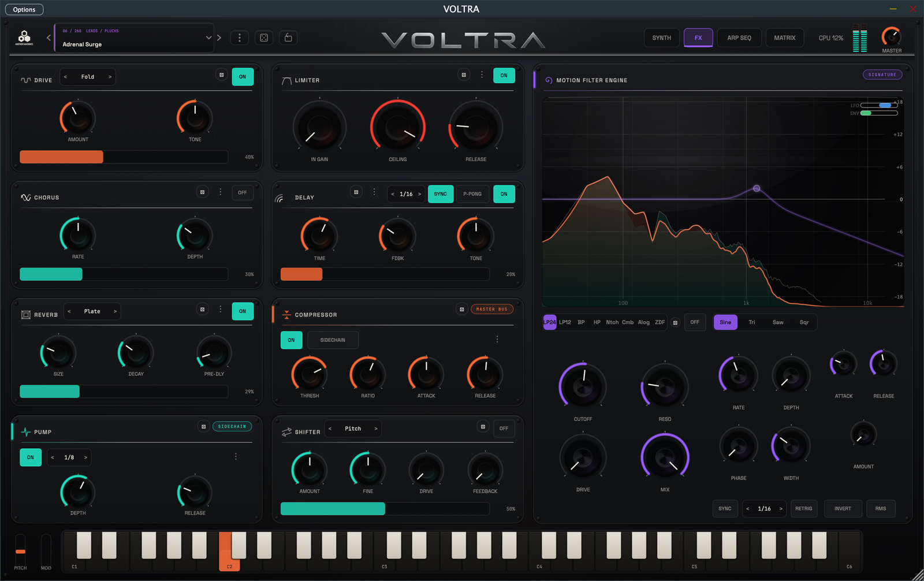Click the Delay module echo icon
This screenshot has width=924, height=581.
tap(280, 198)
